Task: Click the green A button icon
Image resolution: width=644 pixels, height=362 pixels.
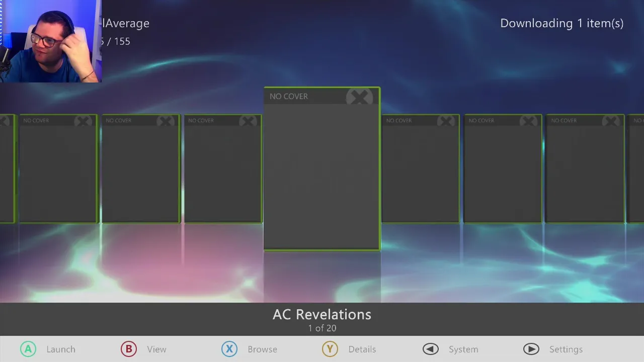Action: point(28,349)
